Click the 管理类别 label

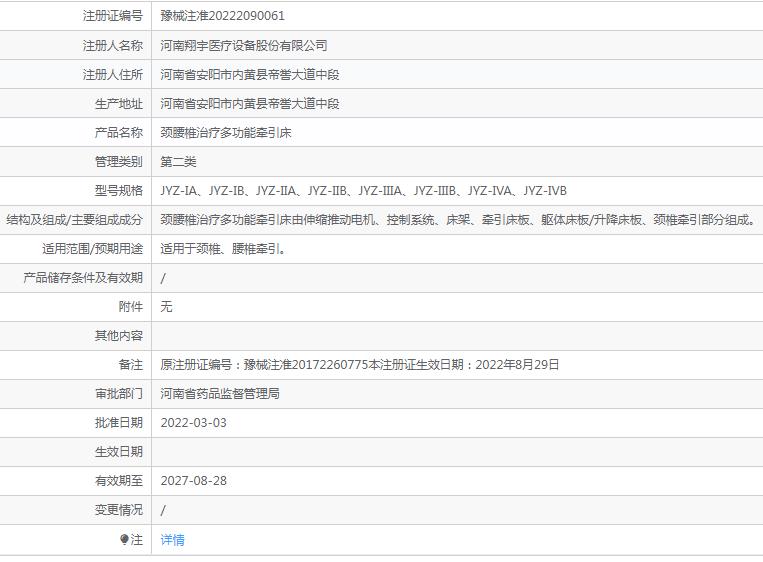pyautogui.click(x=118, y=162)
